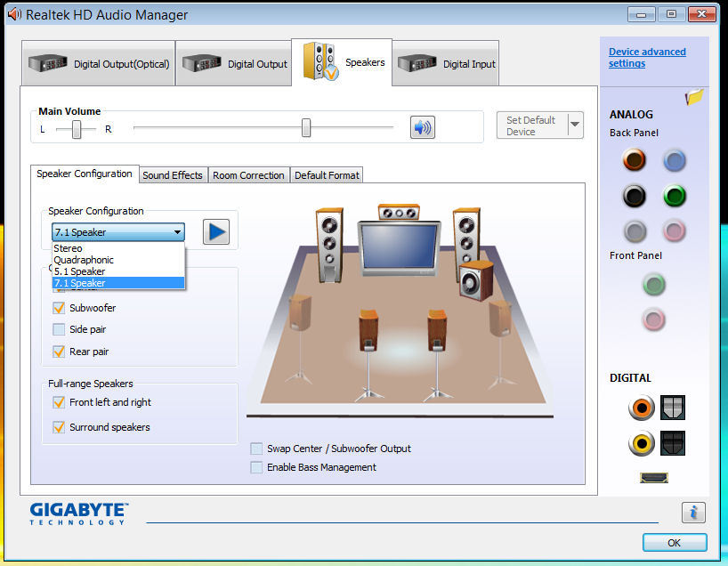Screen dimensions: 728x566
Task: Click the upper optical digital connector icon
Action: (673, 408)
